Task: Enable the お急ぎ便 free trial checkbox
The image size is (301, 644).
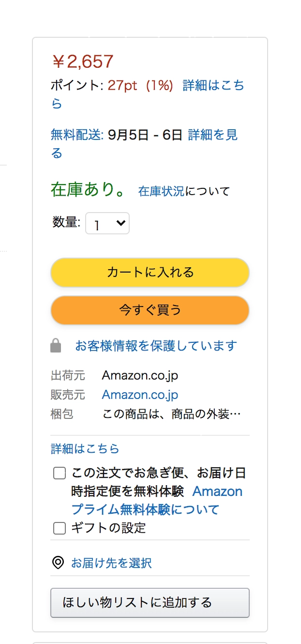Action: point(60,473)
